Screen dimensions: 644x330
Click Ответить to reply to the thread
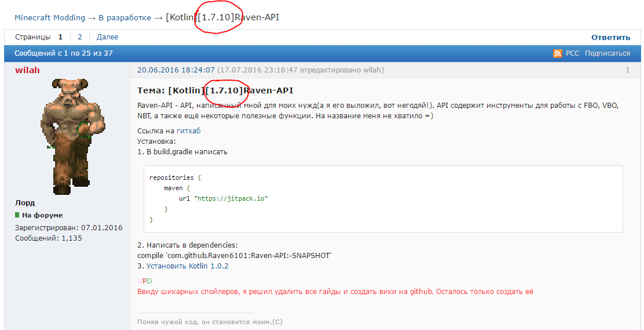(610, 38)
